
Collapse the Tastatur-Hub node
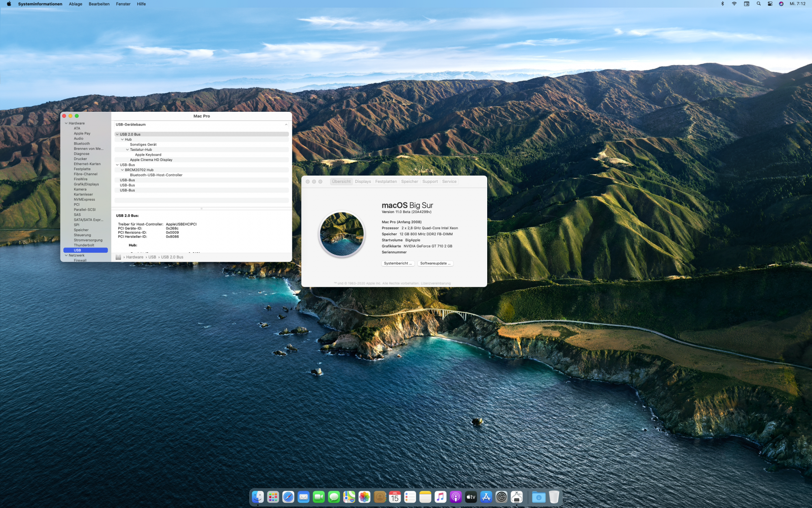click(x=127, y=150)
